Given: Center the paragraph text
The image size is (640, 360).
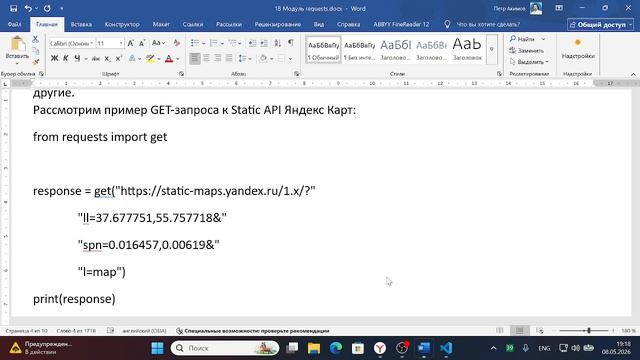Looking at the screenshot, I should 207,59.
